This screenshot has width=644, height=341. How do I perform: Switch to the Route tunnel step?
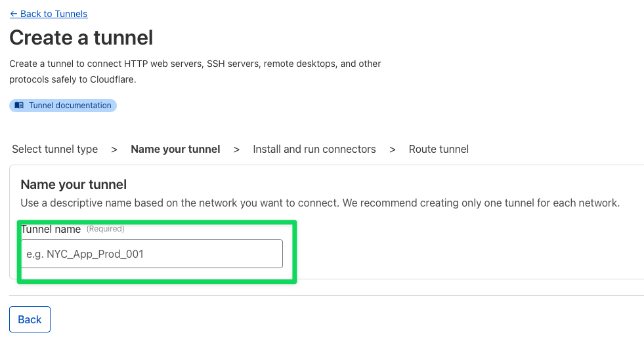click(x=439, y=149)
